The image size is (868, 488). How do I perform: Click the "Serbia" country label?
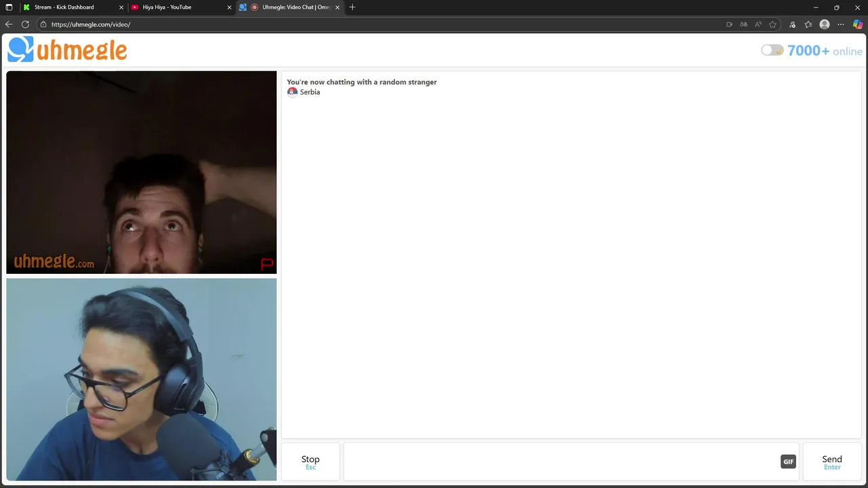310,92
